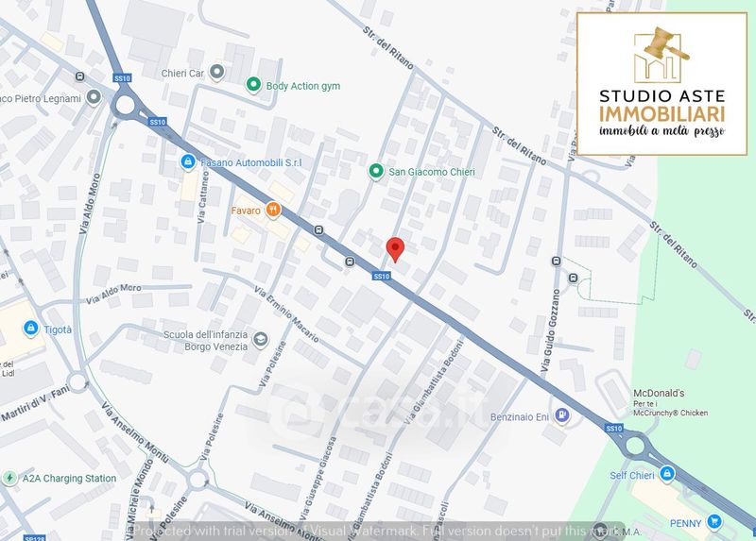This screenshot has width=756, height=541.
Task: Click the Studio Aste Immobiliari logo
Action: tap(662, 84)
